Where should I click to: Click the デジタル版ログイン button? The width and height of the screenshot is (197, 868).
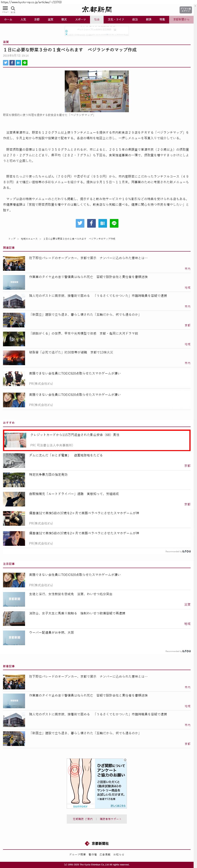click(186, 10)
